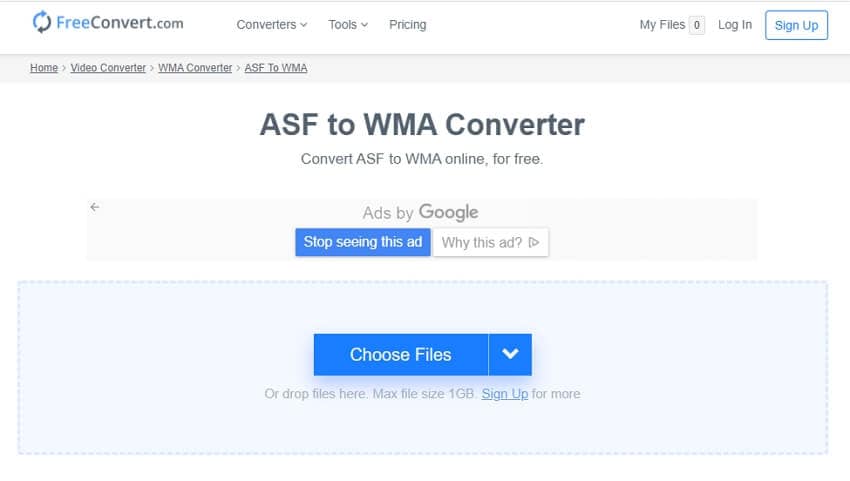This screenshot has width=850, height=481.
Task: Click the Choose Files button
Action: pos(400,354)
